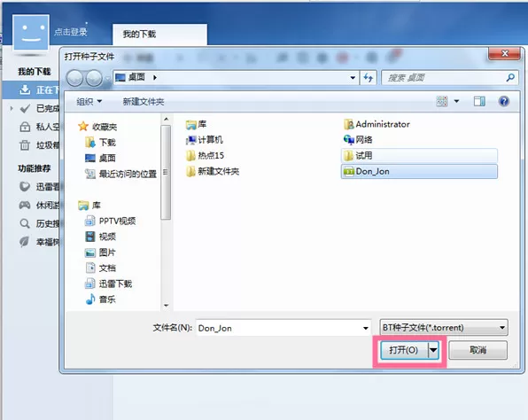
Task: Click the 休闲游戏 gamepad icon in Thunder
Action: 25,205
